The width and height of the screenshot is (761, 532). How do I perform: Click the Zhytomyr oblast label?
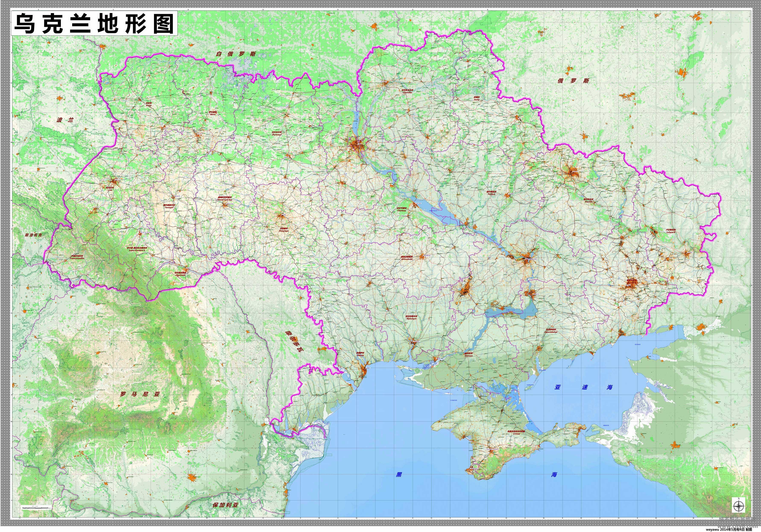click(x=277, y=133)
